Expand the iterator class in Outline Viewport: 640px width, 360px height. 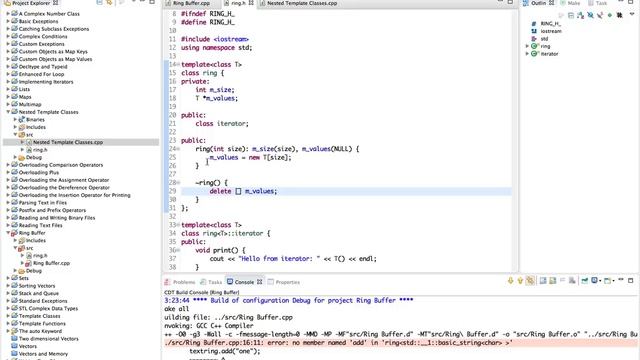tap(527, 53)
